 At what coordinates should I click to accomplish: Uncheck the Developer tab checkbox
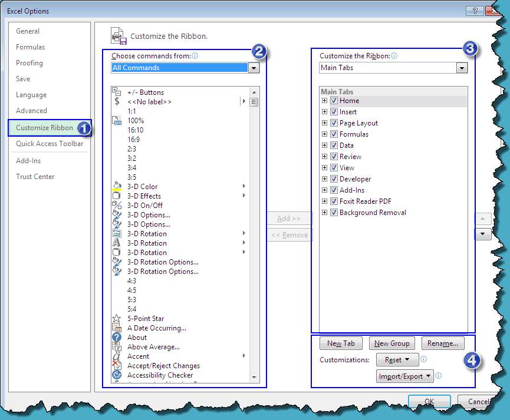334,179
